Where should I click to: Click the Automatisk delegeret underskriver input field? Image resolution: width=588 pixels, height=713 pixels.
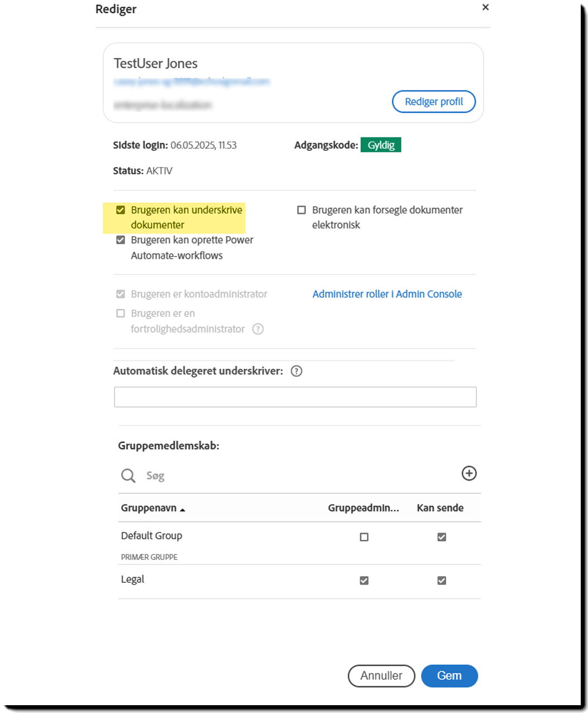(x=295, y=397)
